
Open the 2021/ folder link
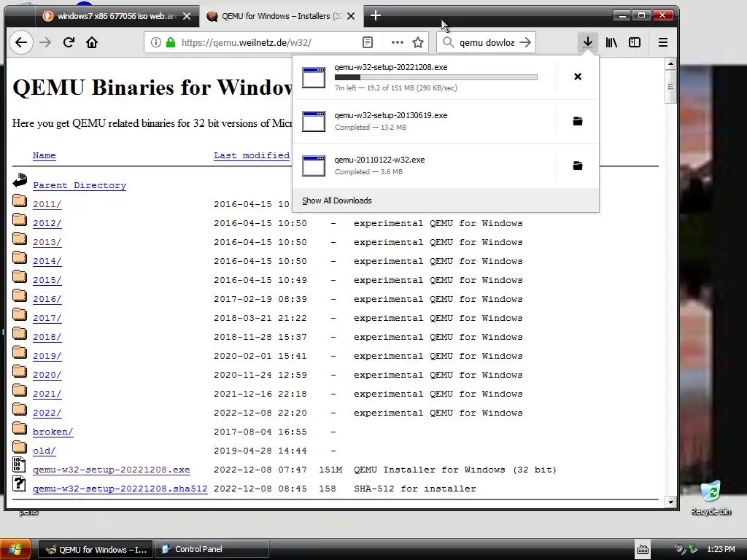click(x=47, y=394)
